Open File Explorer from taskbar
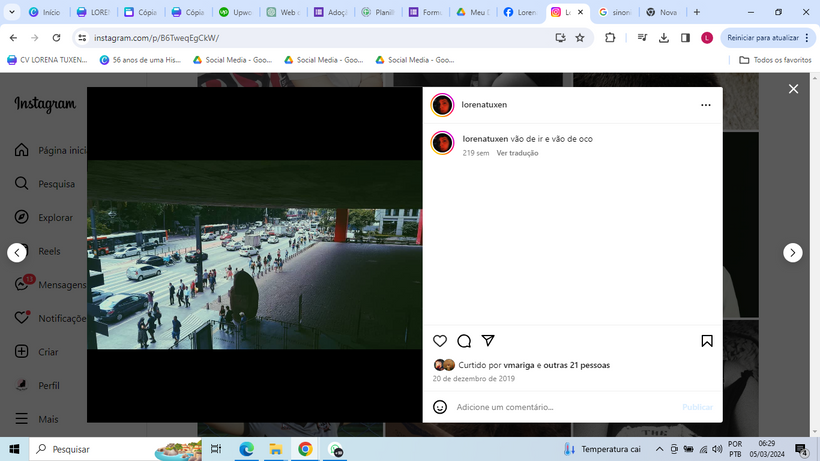820x461 pixels. point(276,449)
